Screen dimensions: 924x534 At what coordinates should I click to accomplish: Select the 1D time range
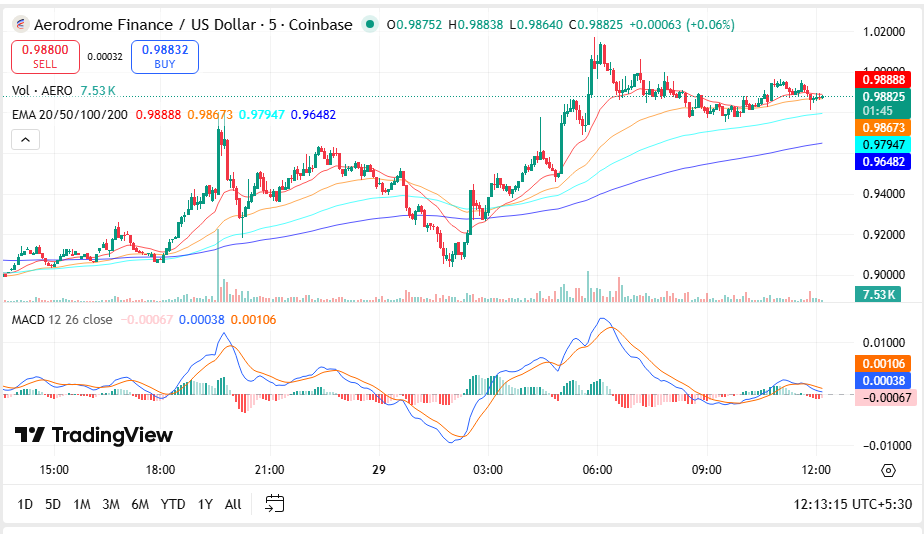pyautogui.click(x=25, y=504)
